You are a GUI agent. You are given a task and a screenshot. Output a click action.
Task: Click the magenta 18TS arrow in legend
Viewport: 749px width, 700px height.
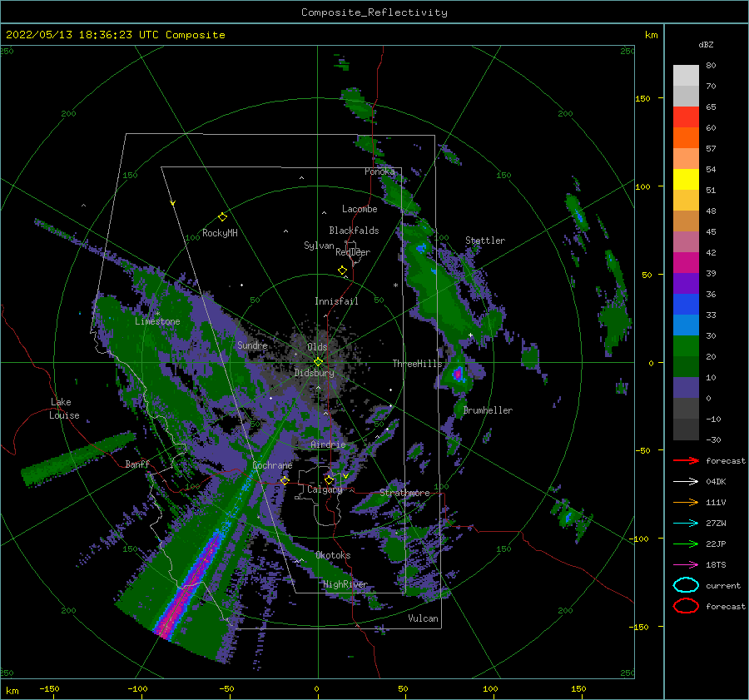coord(686,565)
